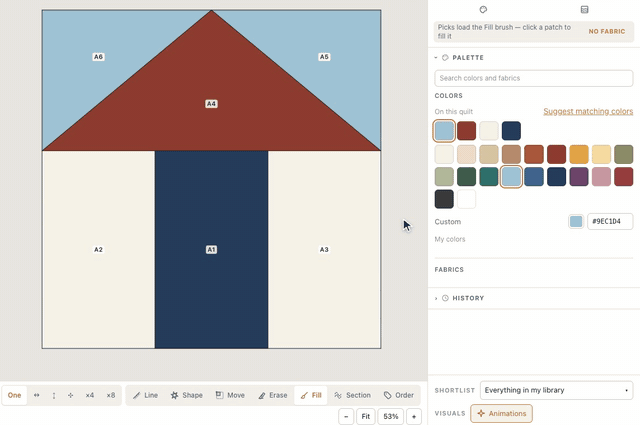Select the brick red on-quilt swatch
This screenshot has width=640, height=425.
[x=467, y=131]
